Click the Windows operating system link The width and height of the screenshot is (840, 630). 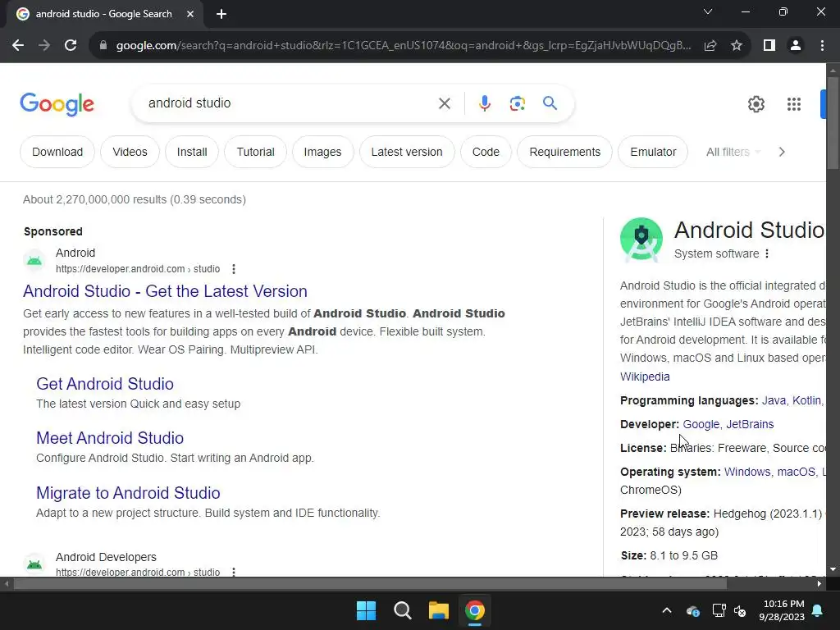(x=746, y=472)
